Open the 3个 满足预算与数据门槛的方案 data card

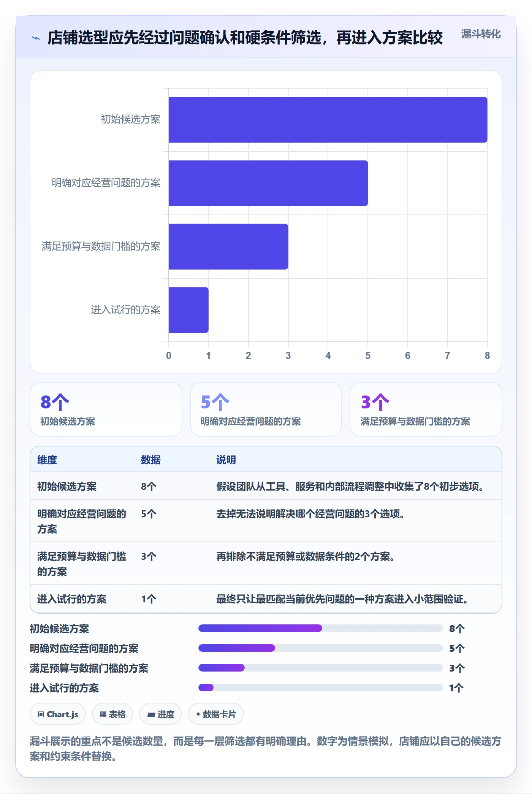426,409
